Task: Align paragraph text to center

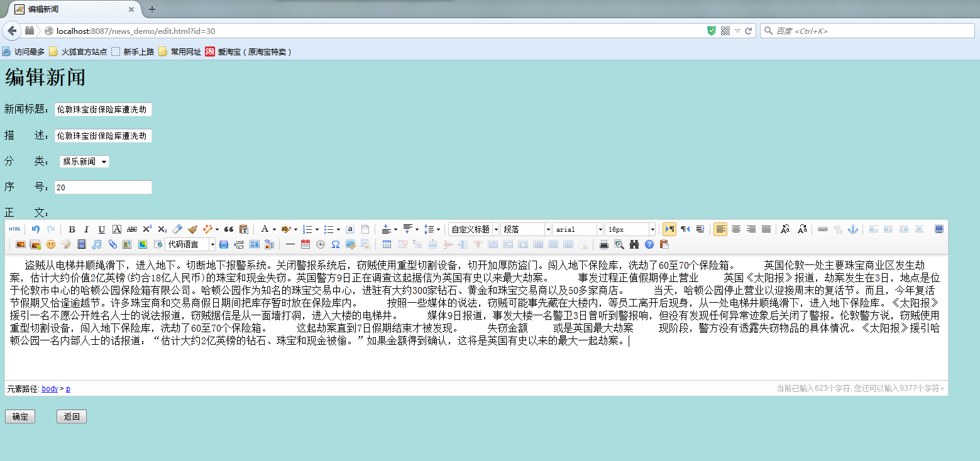Action: tap(735, 229)
